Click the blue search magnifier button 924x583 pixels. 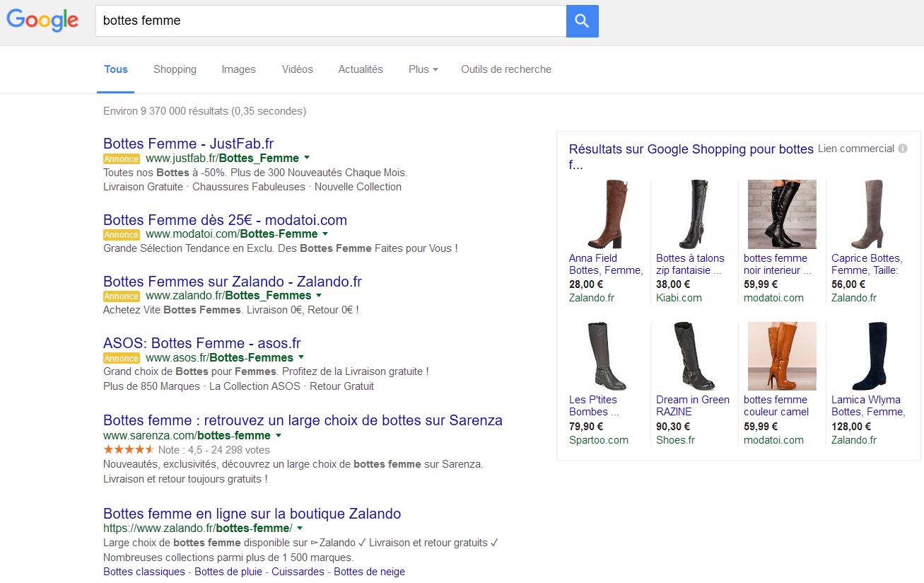582,21
